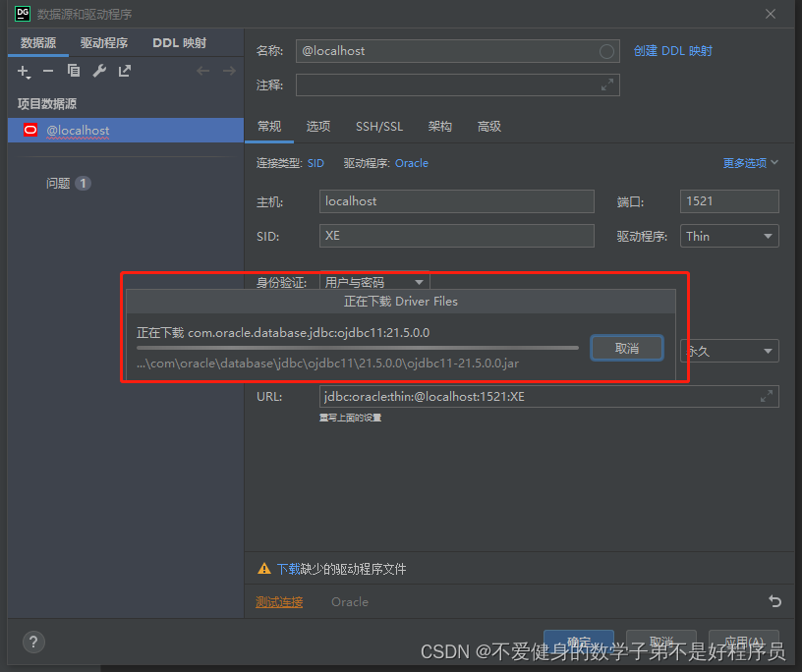
Task: Duplicate the data source via copy icon
Action: [x=74, y=71]
